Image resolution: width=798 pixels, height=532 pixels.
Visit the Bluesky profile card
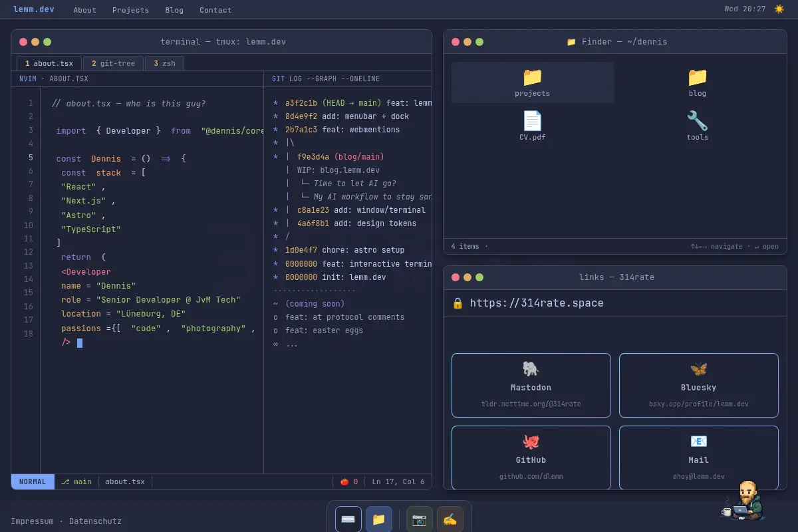click(x=699, y=385)
